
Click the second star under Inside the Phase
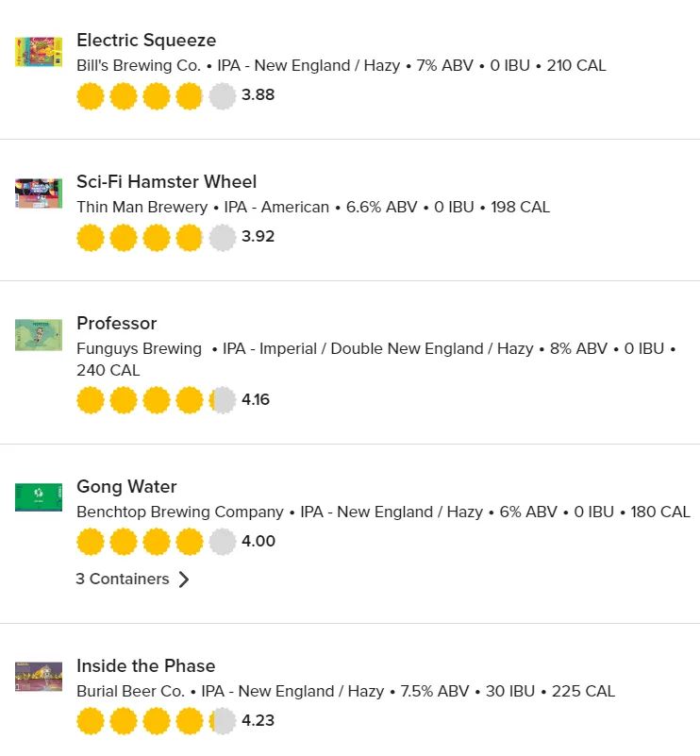[x=124, y=722]
